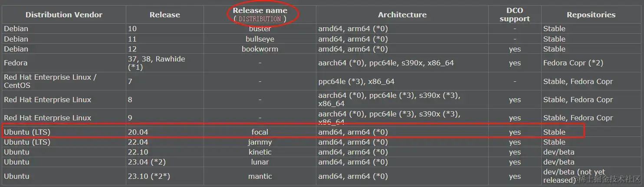
Task: Click DCO "yes" in the bookworm row
Action: [x=515, y=49]
